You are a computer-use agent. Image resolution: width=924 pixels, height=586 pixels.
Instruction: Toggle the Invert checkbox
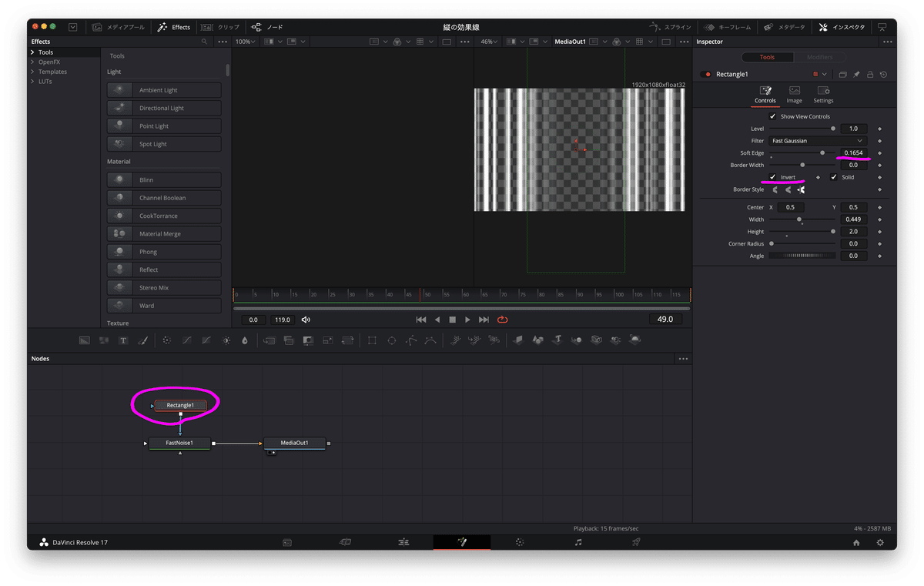click(x=773, y=177)
